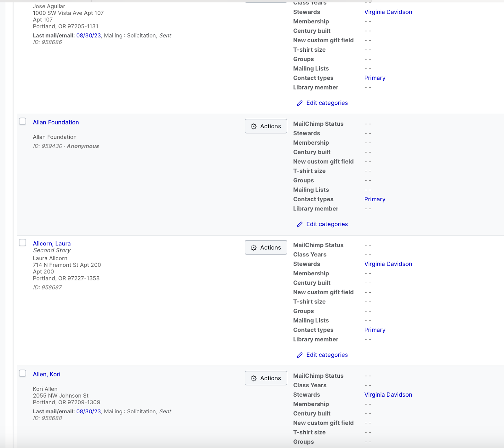The image size is (504, 448).
Task: Tick the Allcorn, Laura row checkbox
Action: 22,243
